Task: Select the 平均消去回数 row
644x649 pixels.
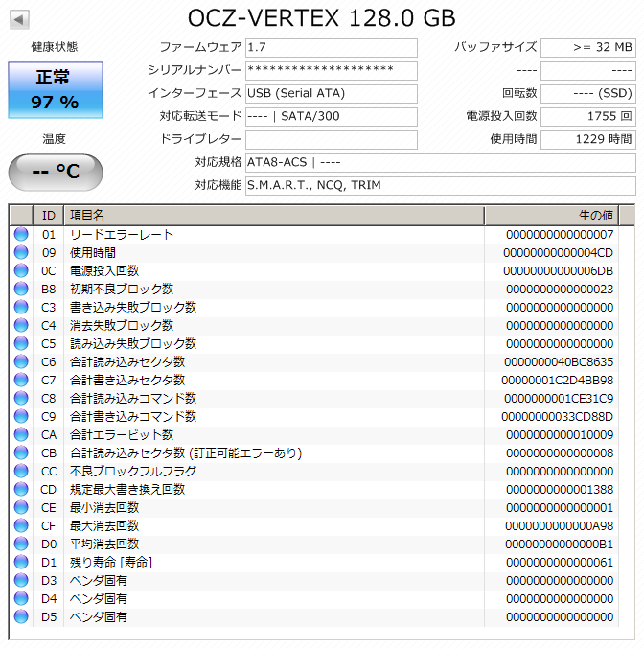Action: tap(314, 545)
